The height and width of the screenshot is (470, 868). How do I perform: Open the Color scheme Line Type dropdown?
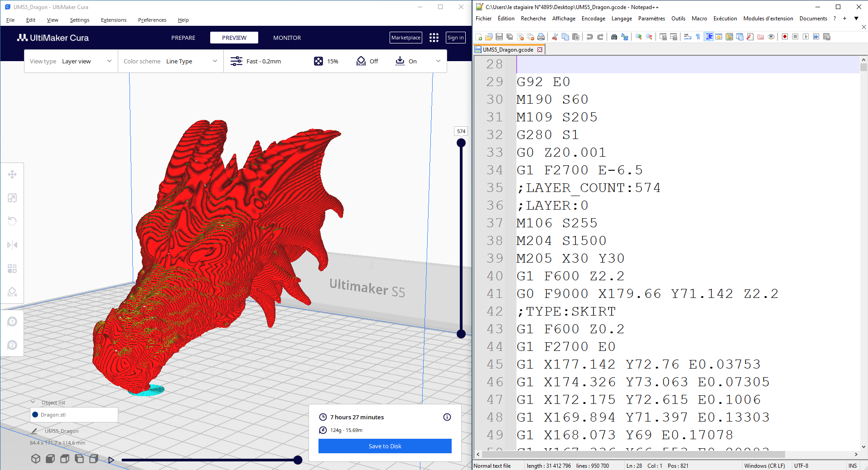(x=190, y=61)
